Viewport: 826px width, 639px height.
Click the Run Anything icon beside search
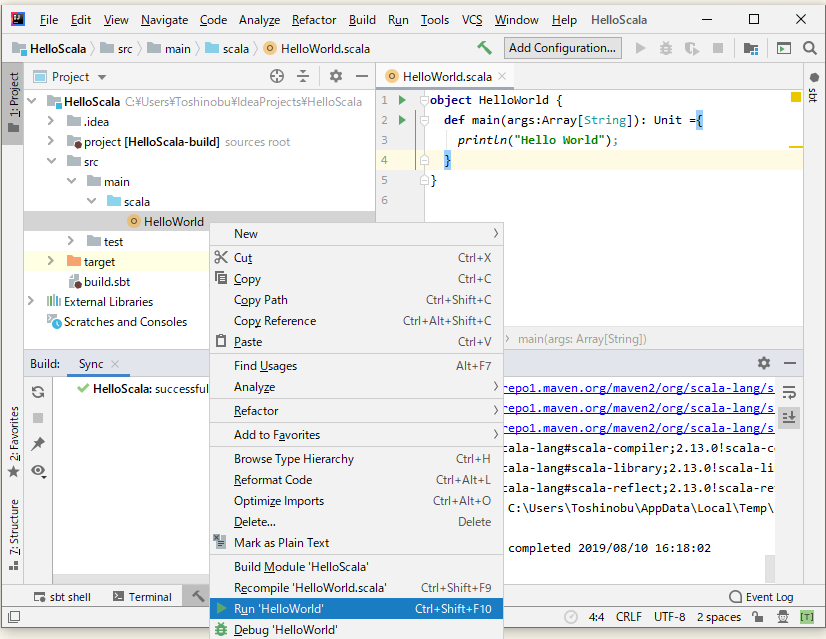coord(784,48)
